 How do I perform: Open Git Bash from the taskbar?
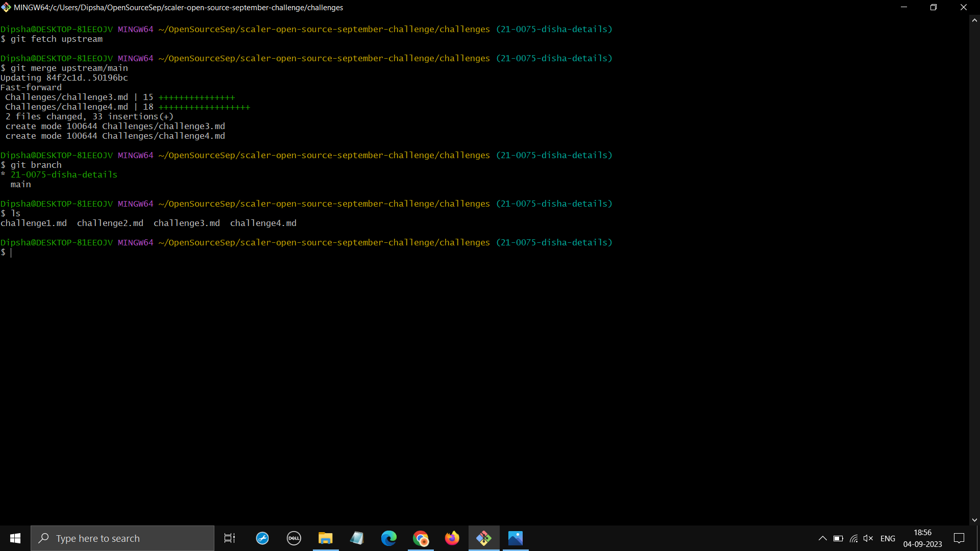(x=484, y=538)
